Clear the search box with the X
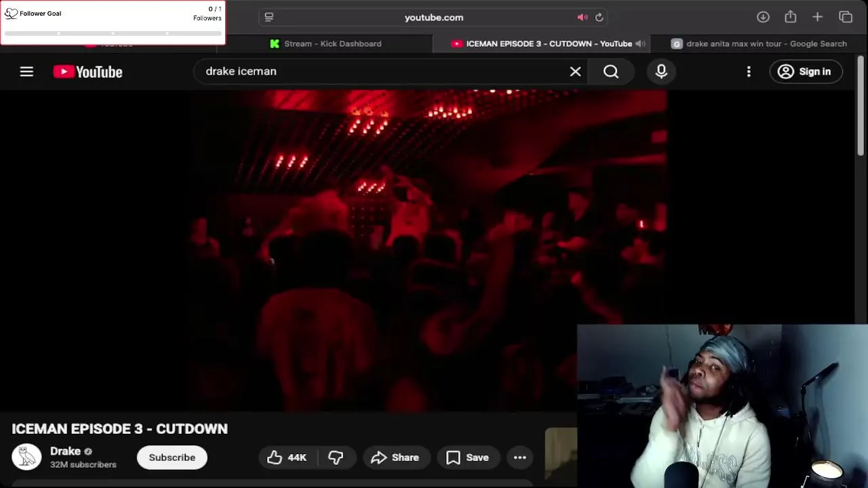 coord(575,71)
